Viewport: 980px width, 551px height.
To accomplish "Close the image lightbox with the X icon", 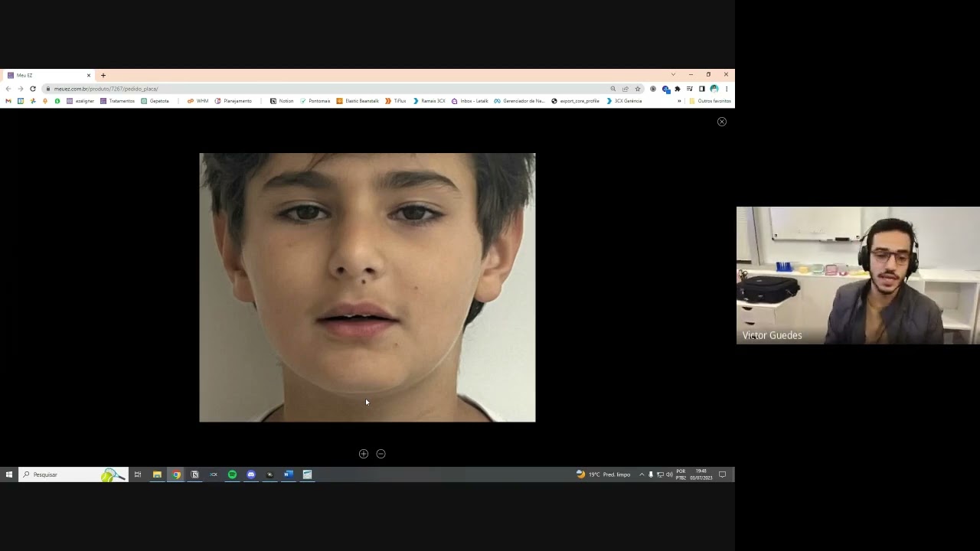I will (721, 122).
